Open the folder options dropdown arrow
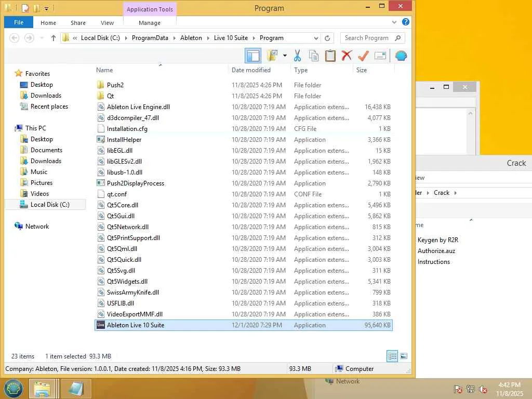This screenshot has height=399, width=532. click(x=285, y=56)
